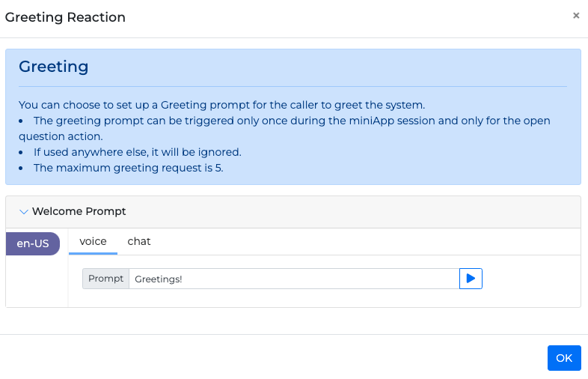Confirm the dialog with the OK button
Screen dimensions: 588x379
pyautogui.click(x=563, y=358)
